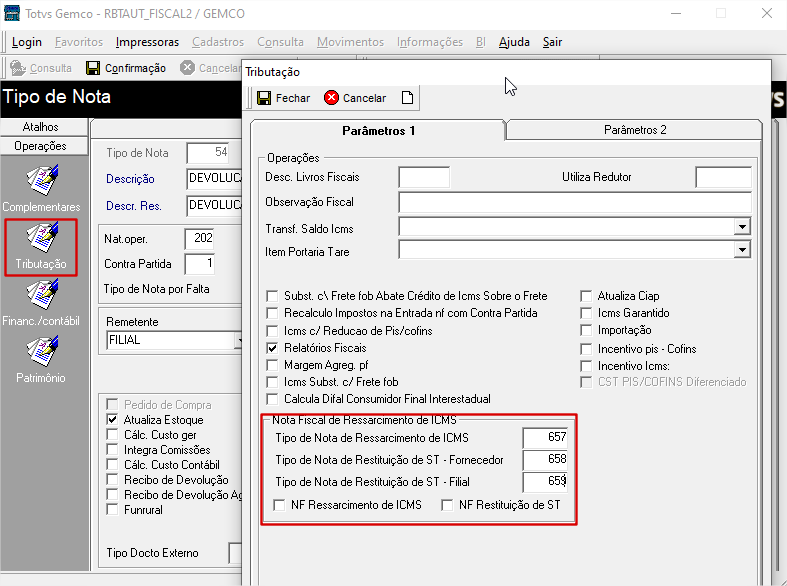Select the Parâmetros 1 tab

[378, 130]
